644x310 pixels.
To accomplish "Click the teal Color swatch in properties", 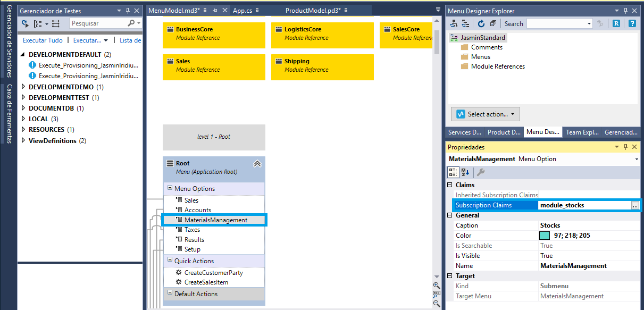I will (x=545, y=236).
